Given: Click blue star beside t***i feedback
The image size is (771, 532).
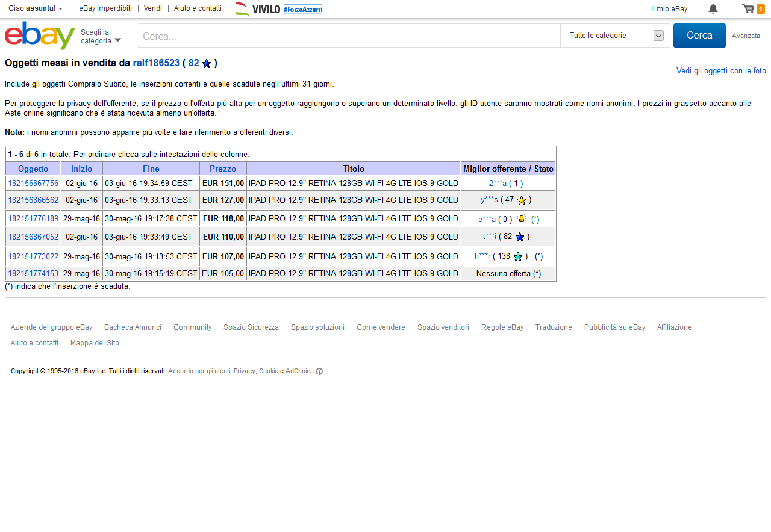Looking at the screenshot, I should point(520,237).
